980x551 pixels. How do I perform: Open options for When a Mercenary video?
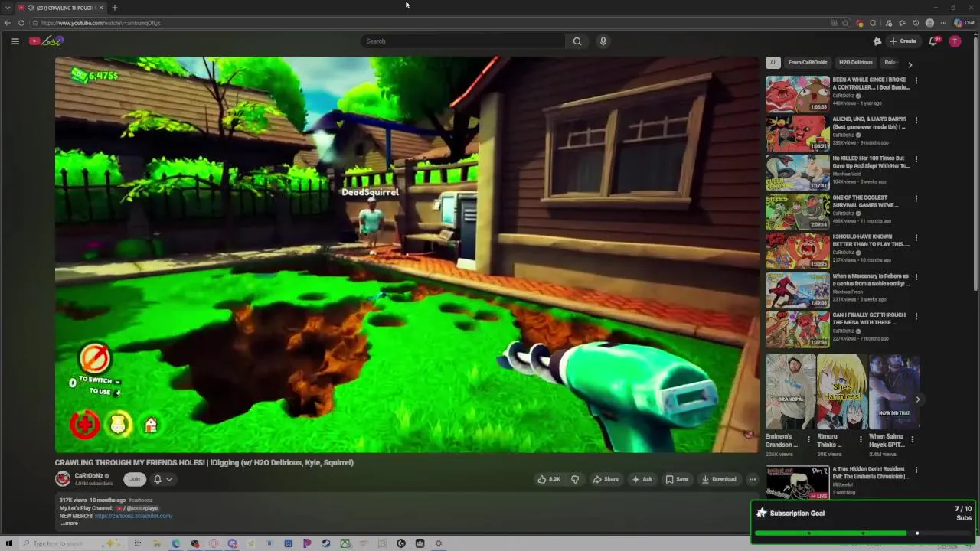click(916, 277)
